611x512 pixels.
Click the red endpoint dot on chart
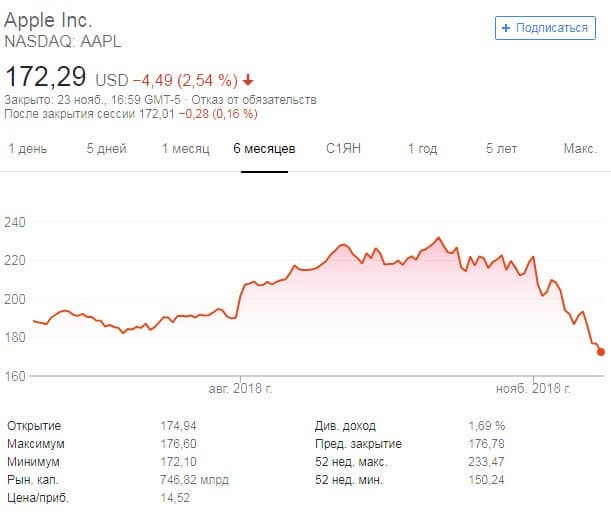pos(601,352)
